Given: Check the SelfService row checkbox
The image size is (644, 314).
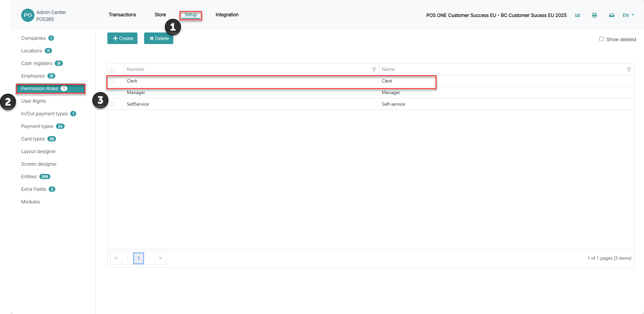Looking at the screenshot, I should coord(113,104).
